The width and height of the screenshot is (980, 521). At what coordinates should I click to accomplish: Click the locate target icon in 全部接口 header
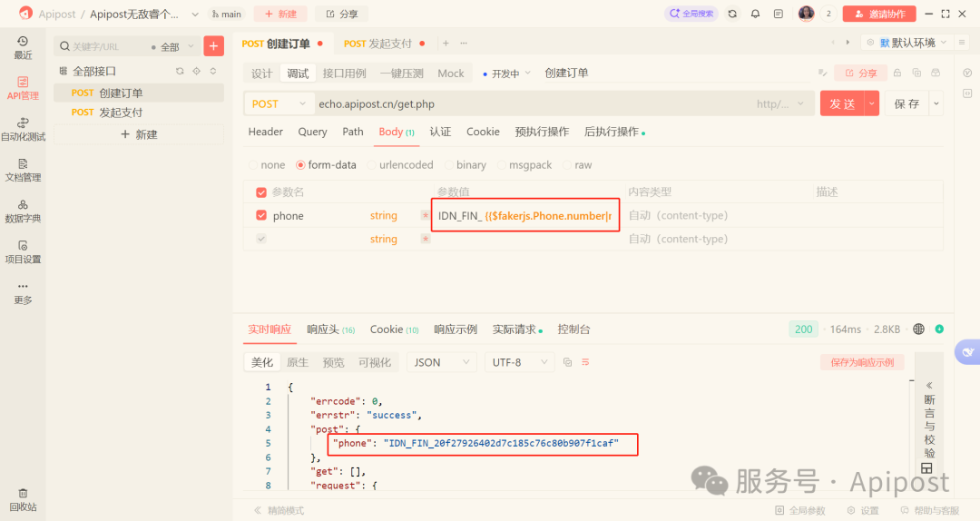coord(196,72)
